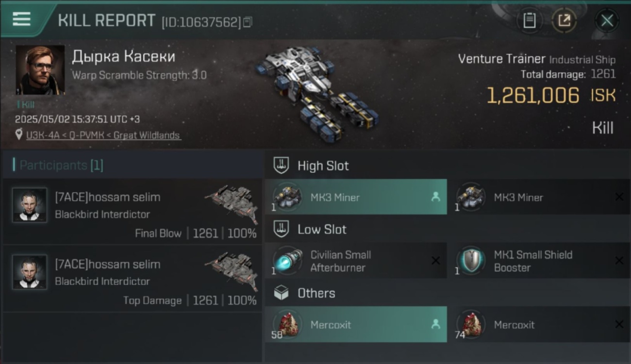Open hossam selim's Final Blow entry
The height and width of the screenshot is (364, 631).
(x=133, y=211)
